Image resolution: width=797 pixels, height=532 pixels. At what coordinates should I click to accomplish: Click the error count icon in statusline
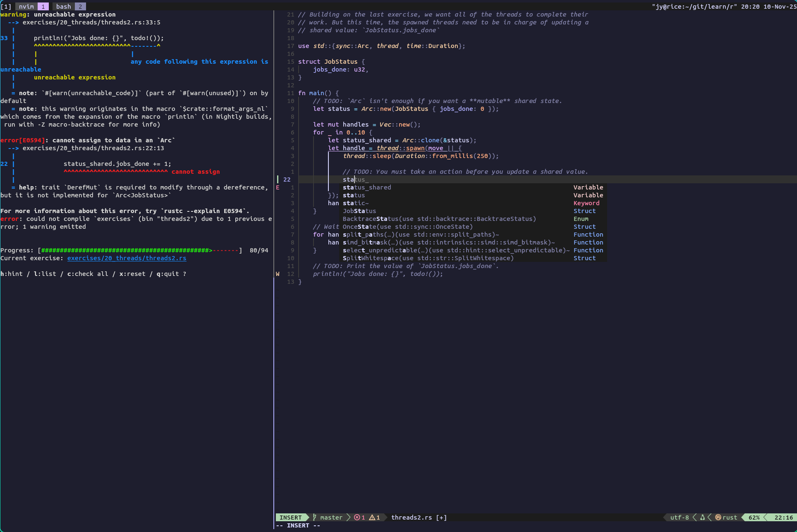pos(357,517)
